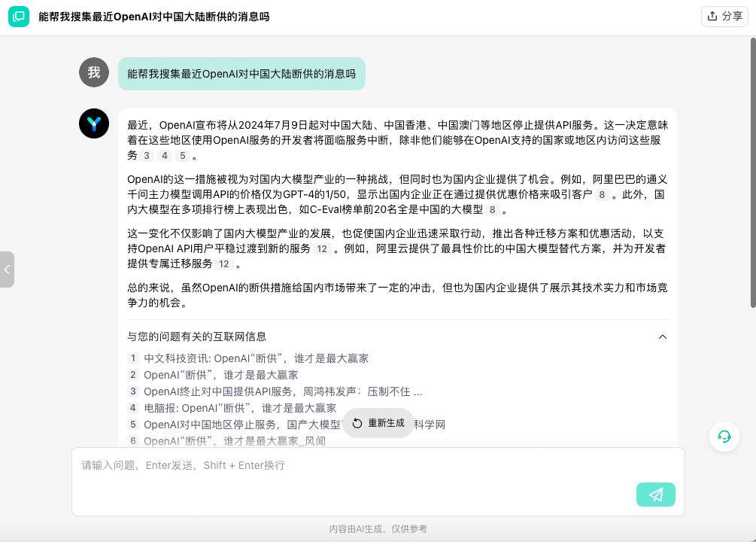Click citation 12 after 新的服务
The image size is (756, 542).
(x=322, y=248)
